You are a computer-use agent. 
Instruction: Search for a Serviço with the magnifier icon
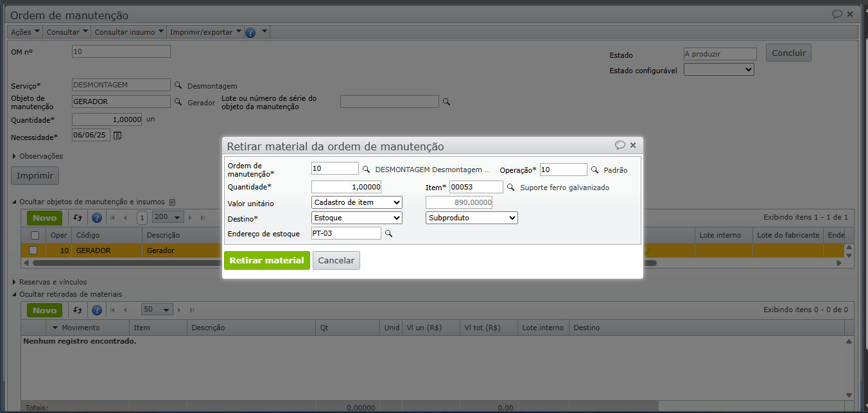click(178, 85)
